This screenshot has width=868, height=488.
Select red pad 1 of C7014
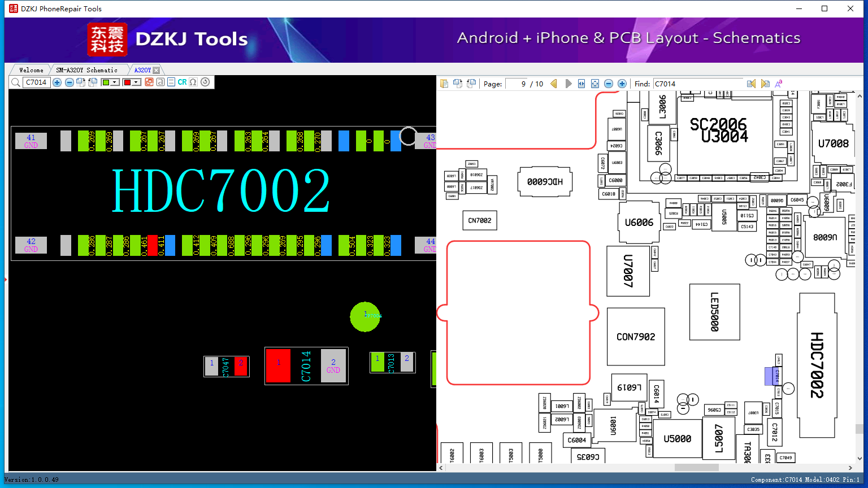278,365
